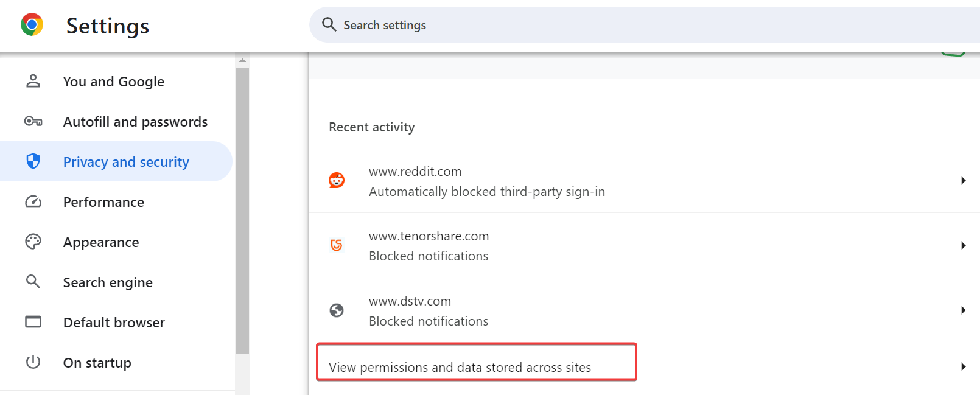Click the reddit favicon in Recent activity
980x395 pixels.
pos(337,180)
